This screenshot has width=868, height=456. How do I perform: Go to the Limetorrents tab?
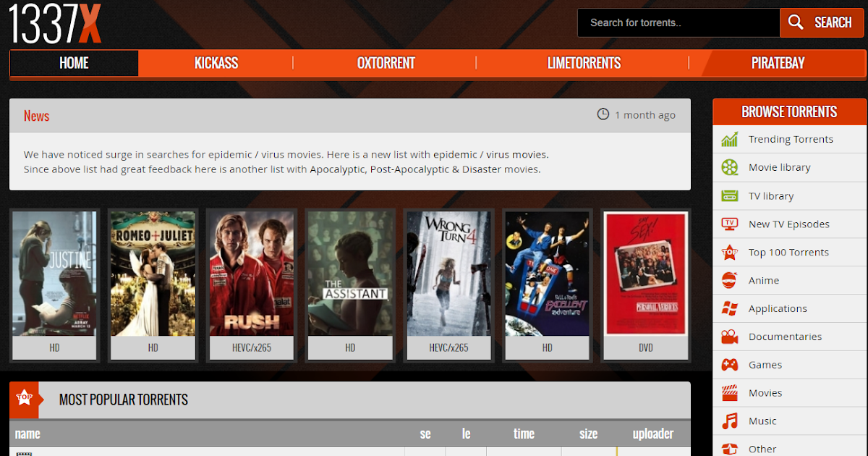pyautogui.click(x=584, y=63)
